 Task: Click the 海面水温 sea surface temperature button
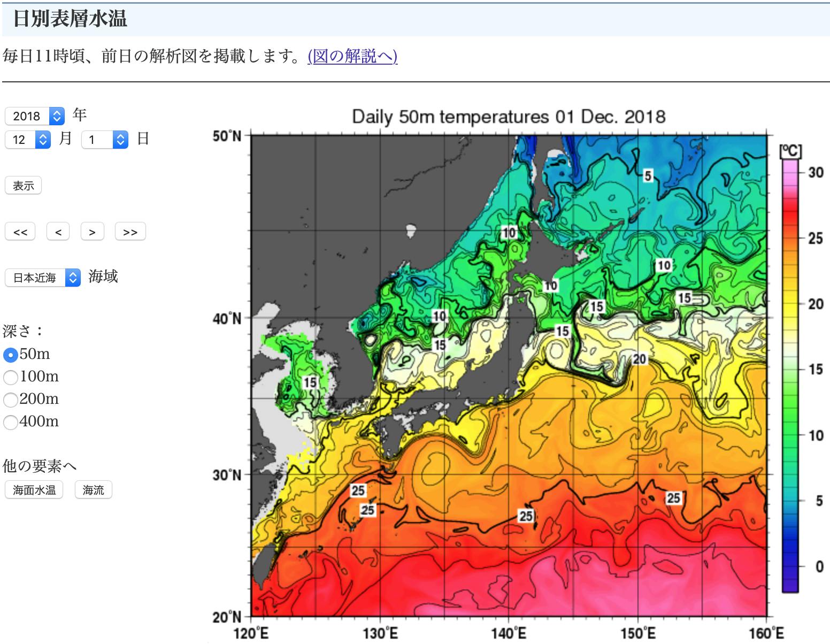pyautogui.click(x=34, y=490)
